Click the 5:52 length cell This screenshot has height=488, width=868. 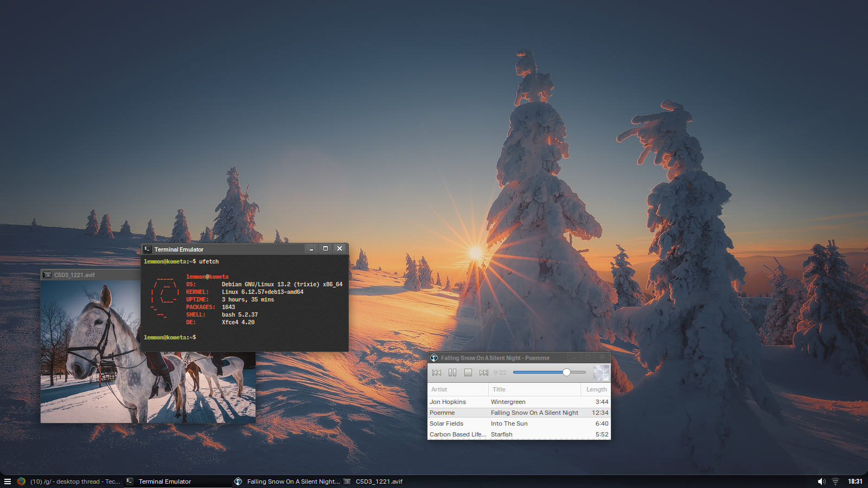pyautogui.click(x=602, y=434)
